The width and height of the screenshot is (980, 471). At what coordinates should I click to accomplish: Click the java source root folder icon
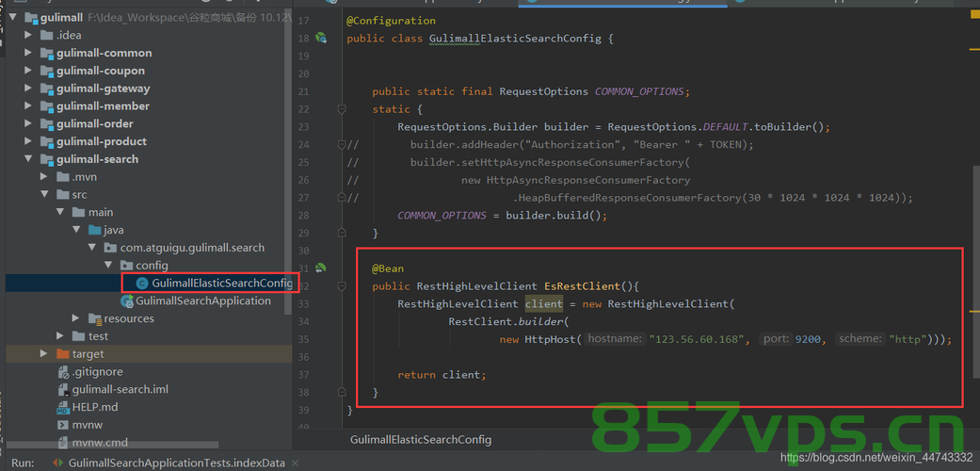coord(94,230)
